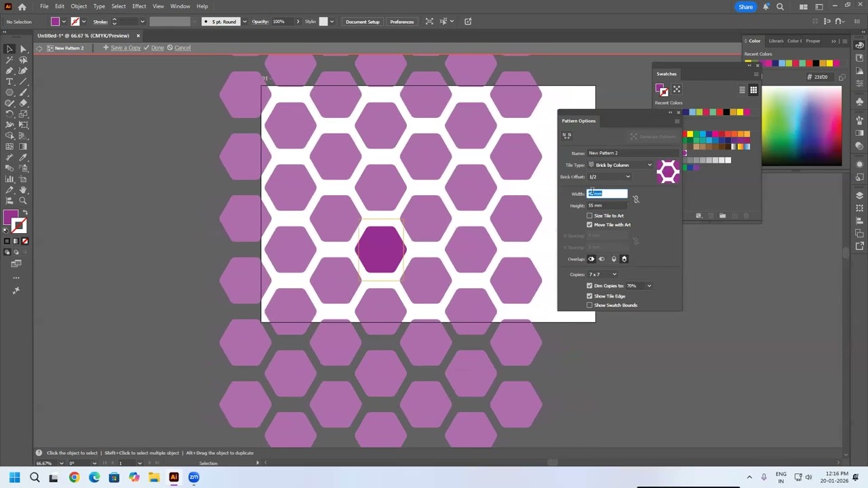
Task: Switch to the Properties panel tab
Action: 813,41
